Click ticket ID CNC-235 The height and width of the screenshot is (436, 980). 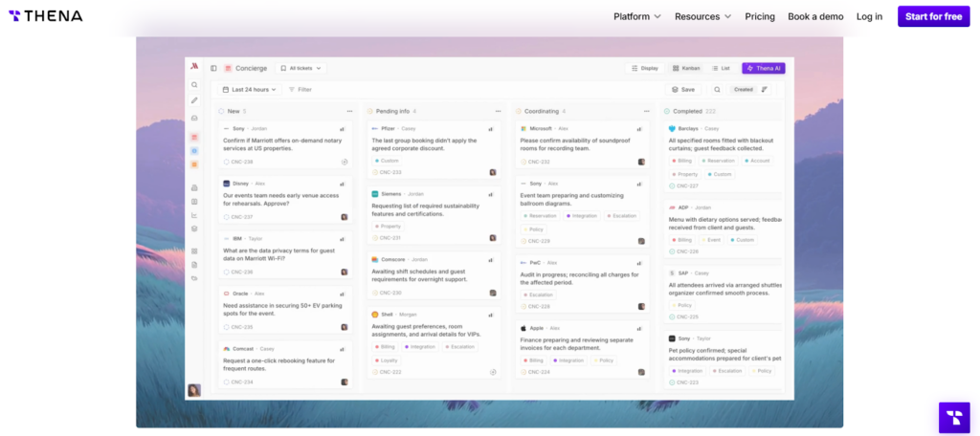242,327
